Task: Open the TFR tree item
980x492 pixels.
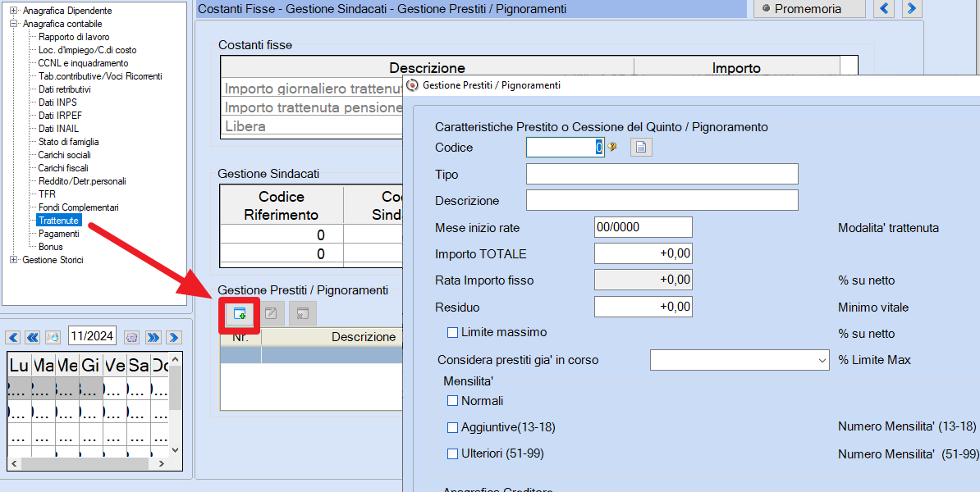Action: click(47, 194)
